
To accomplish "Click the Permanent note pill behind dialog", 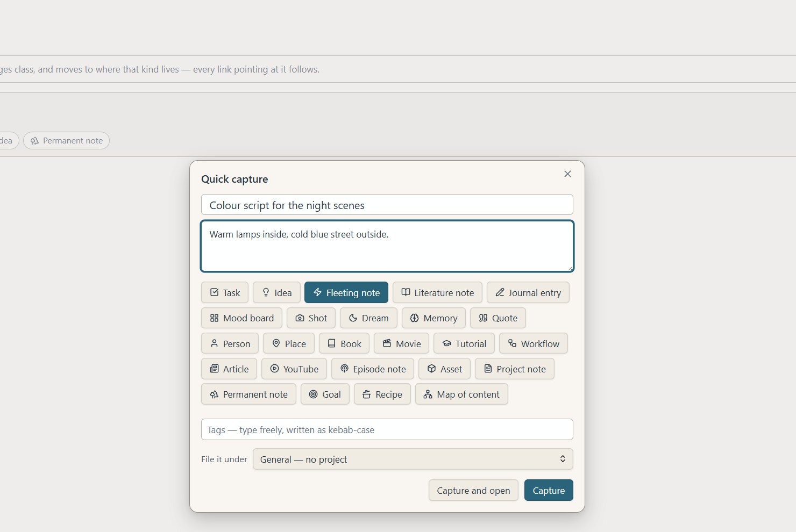I will [66, 140].
